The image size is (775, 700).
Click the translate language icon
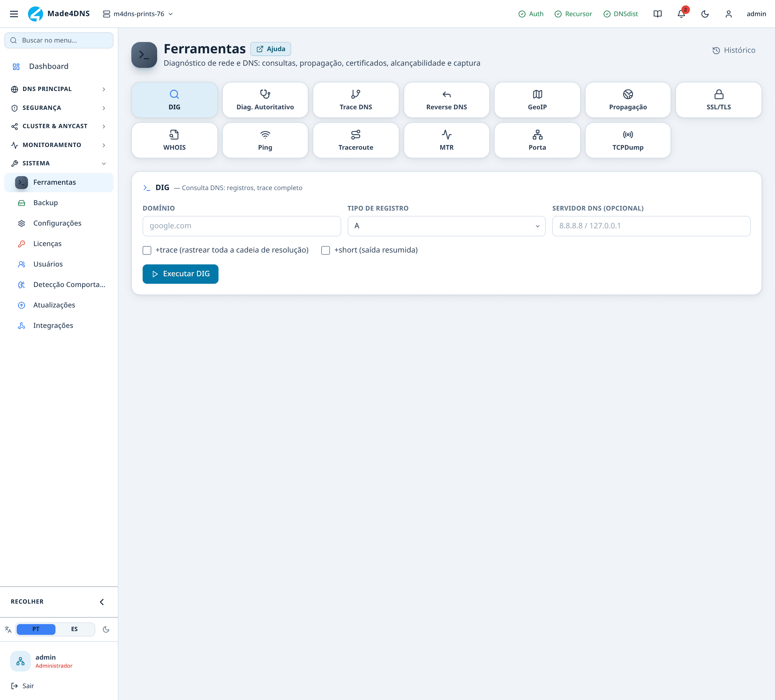(8, 630)
